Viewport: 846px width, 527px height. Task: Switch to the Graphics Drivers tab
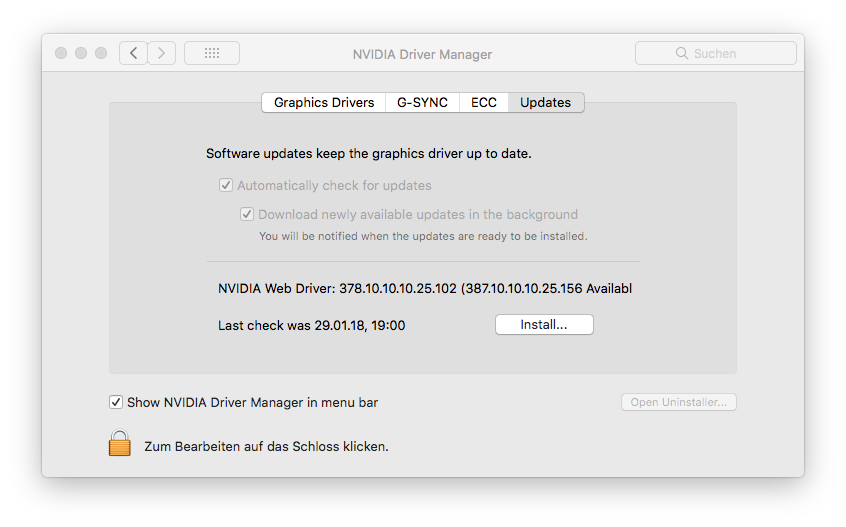pyautogui.click(x=324, y=102)
